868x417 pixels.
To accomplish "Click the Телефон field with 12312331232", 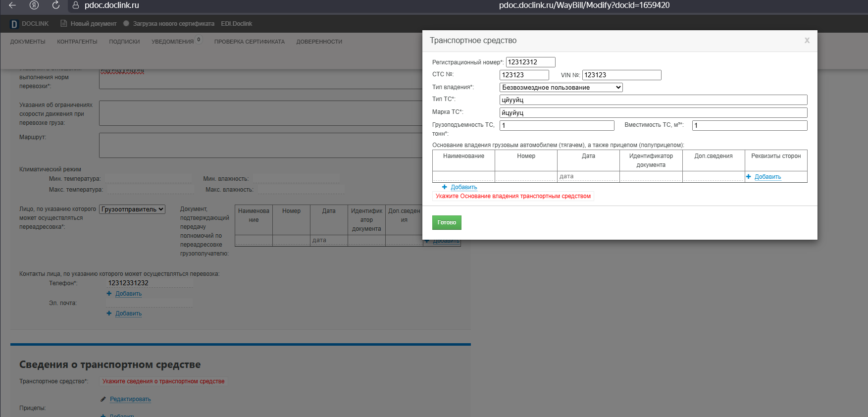I will point(149,283).
